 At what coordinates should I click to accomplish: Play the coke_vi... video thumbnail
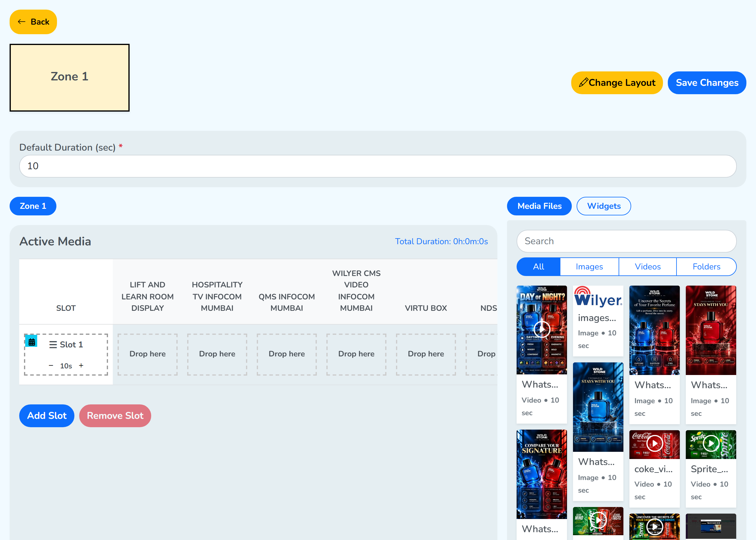coord(654,444)
